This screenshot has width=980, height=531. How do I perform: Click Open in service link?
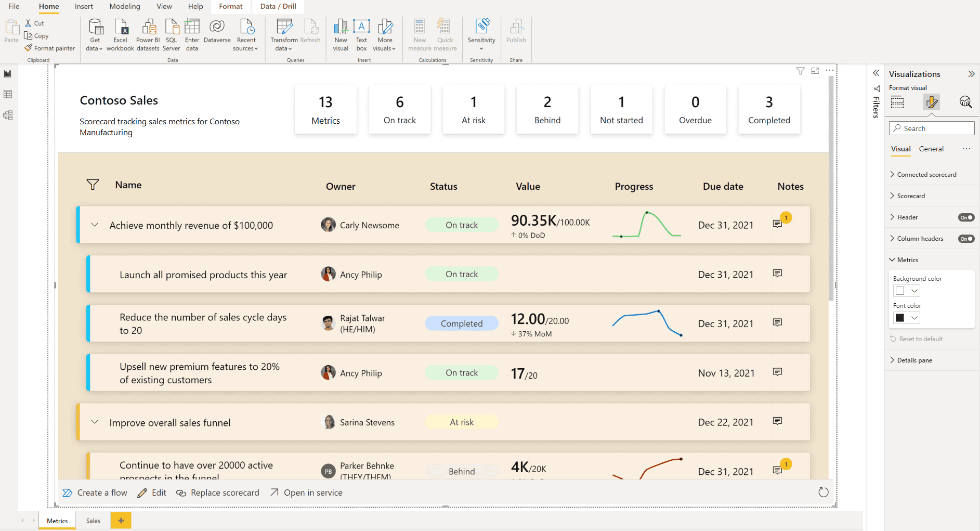[x=306, y=493]
